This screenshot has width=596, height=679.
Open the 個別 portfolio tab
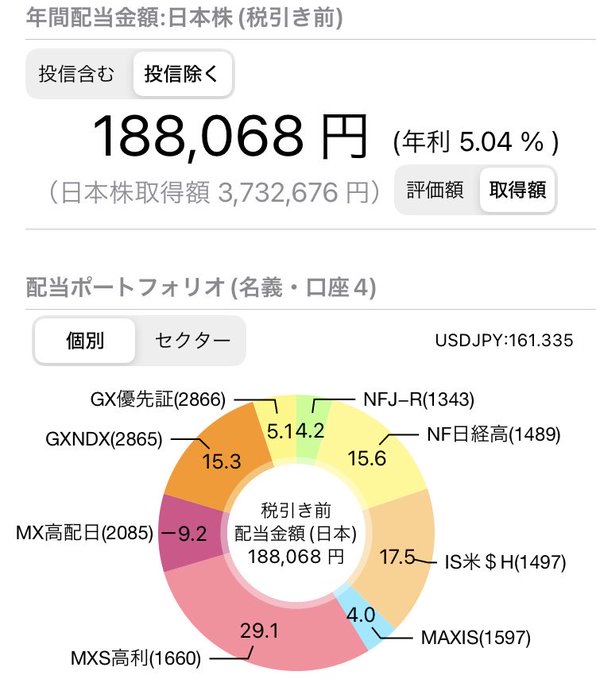pos(85,341)
